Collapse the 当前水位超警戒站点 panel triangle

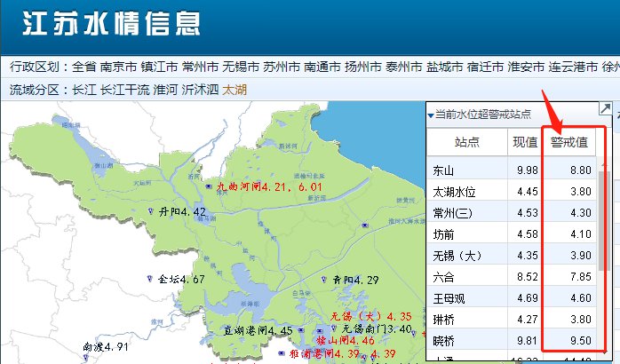pos(431,115)
